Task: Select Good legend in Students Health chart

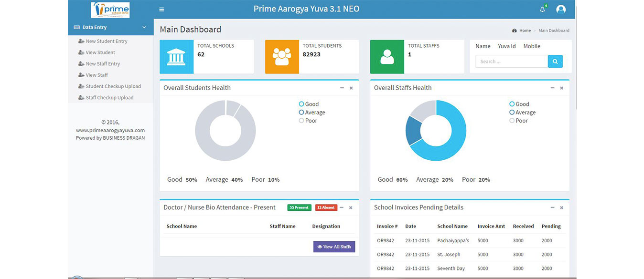Action: point(309,104)
